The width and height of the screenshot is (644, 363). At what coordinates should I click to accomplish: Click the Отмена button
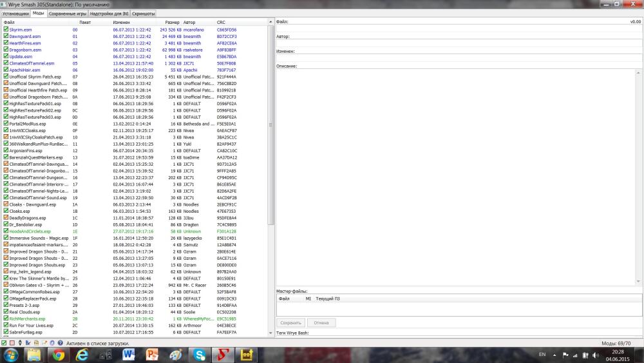point(321,323)
